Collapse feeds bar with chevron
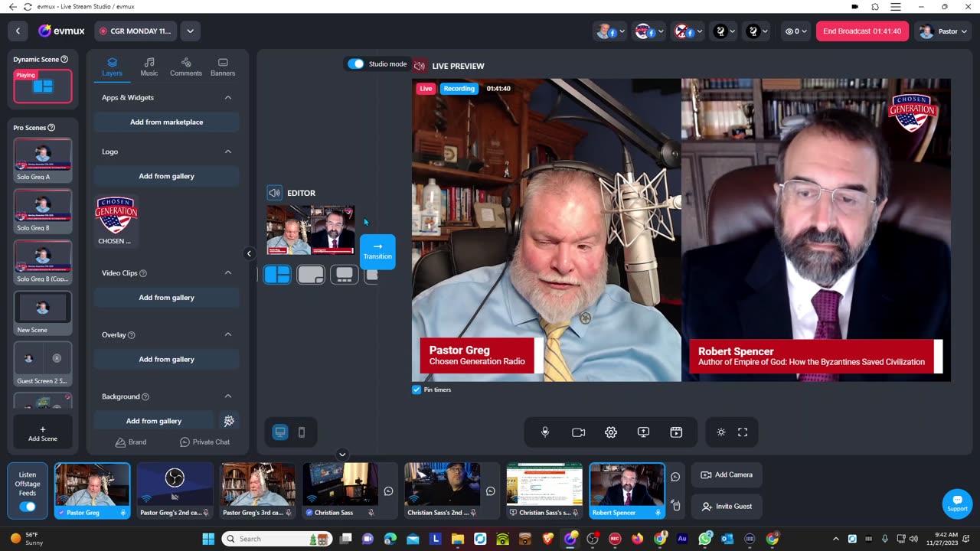This screenshot has width=980, height=551. pos(342,454)
